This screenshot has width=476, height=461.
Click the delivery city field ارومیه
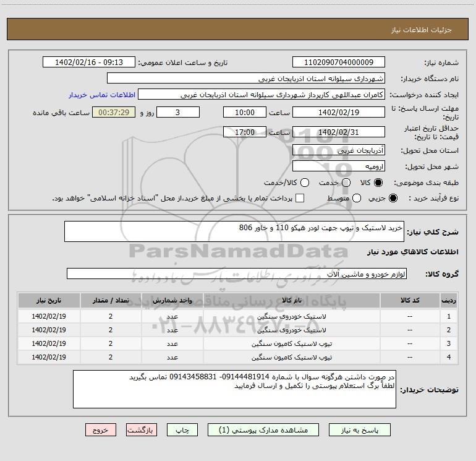pyautogui.click(x=339, y=166)
